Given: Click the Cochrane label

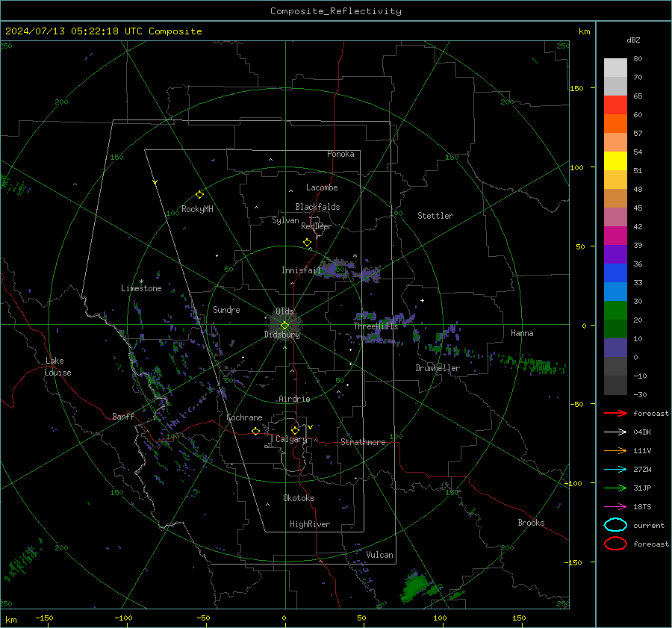Looking at the screenshot, I should (x=244, y=417).
